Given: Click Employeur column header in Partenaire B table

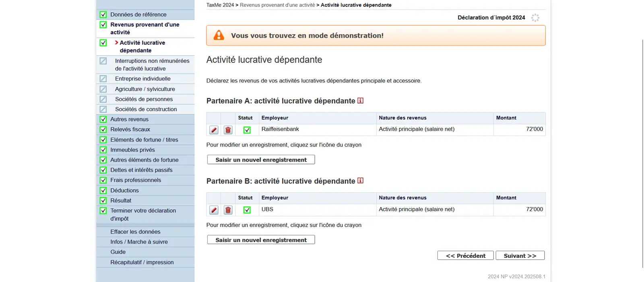Looking at the screenshot, I should pyautogui.click(x=318, y=198).
